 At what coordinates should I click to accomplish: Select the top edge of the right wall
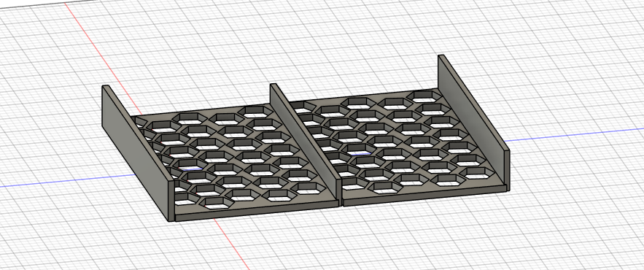click(x=476, y=103)
